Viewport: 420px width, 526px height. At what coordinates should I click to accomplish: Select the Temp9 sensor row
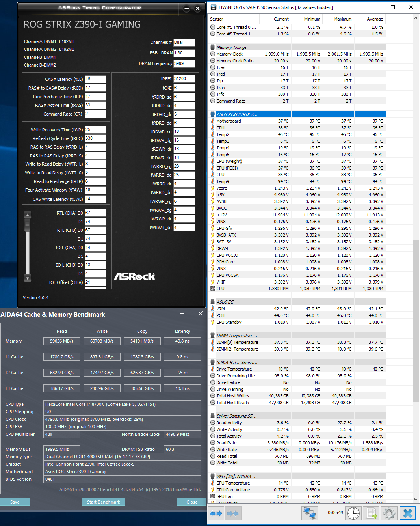click(297, 181)
